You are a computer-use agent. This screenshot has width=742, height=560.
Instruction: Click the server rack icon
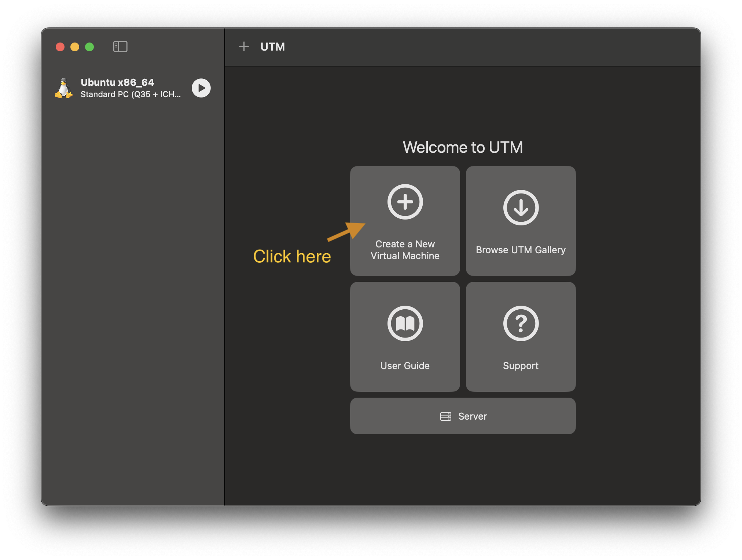tap(445, 416)
